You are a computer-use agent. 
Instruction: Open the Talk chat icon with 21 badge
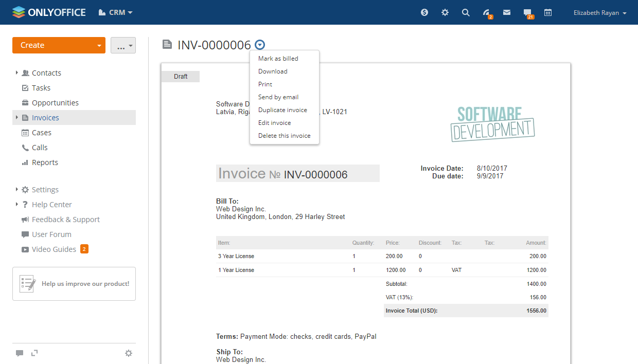tap(527, 13)
